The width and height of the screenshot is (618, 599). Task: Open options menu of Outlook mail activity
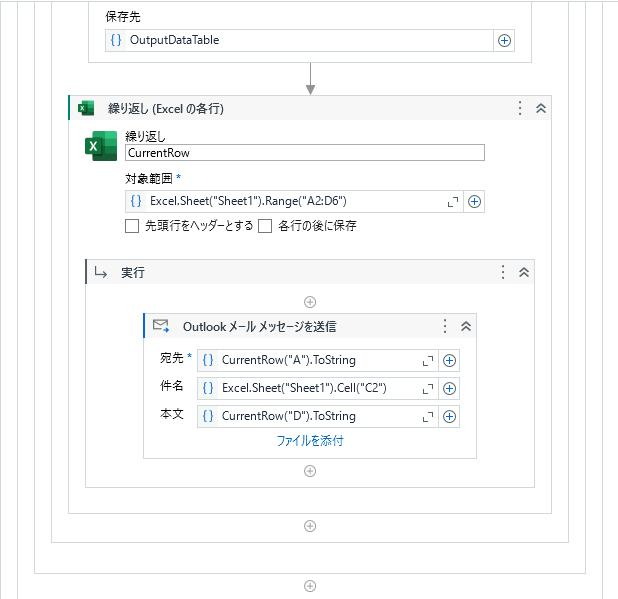[445, 326]
